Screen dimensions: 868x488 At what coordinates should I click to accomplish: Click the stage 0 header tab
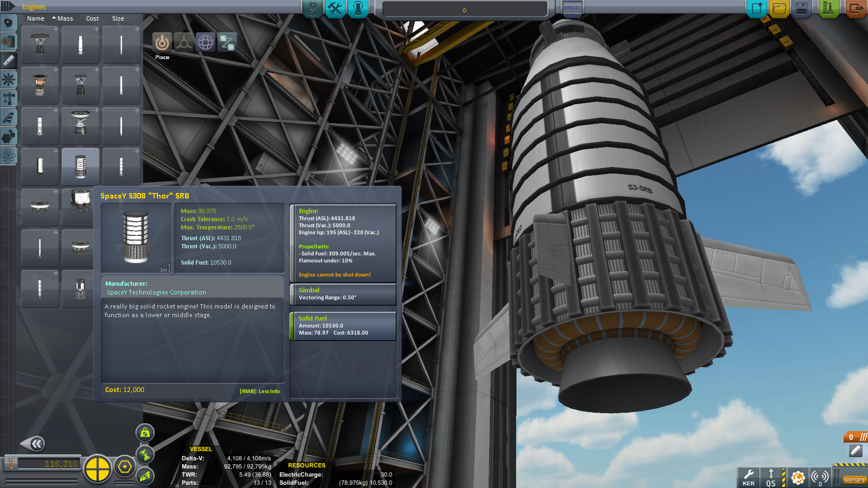click(x=856, y=437)
